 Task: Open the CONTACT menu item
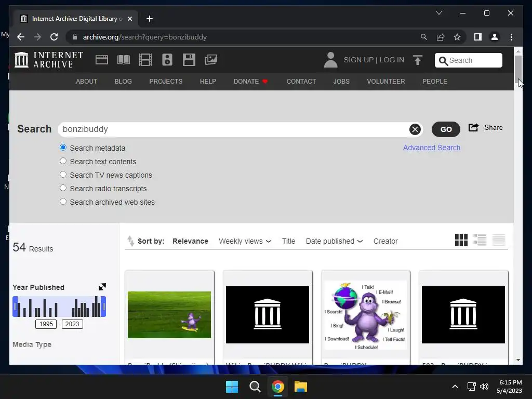(x=301, y=82)
